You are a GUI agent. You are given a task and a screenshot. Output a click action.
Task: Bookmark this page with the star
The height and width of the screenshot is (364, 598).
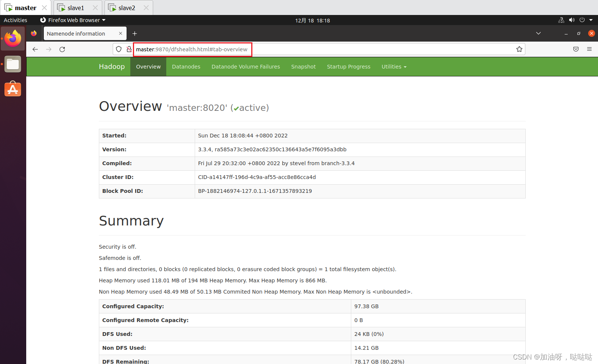(x=519, y=49)
